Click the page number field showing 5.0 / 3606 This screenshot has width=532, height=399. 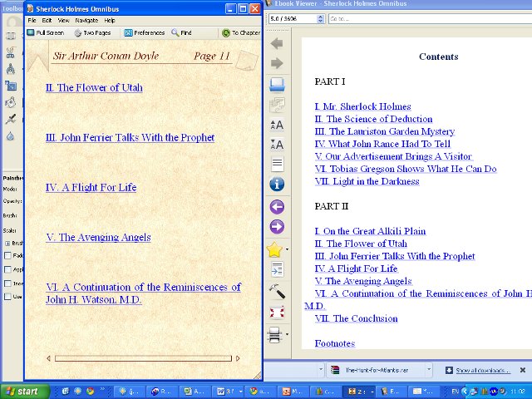tap(293, 18)
